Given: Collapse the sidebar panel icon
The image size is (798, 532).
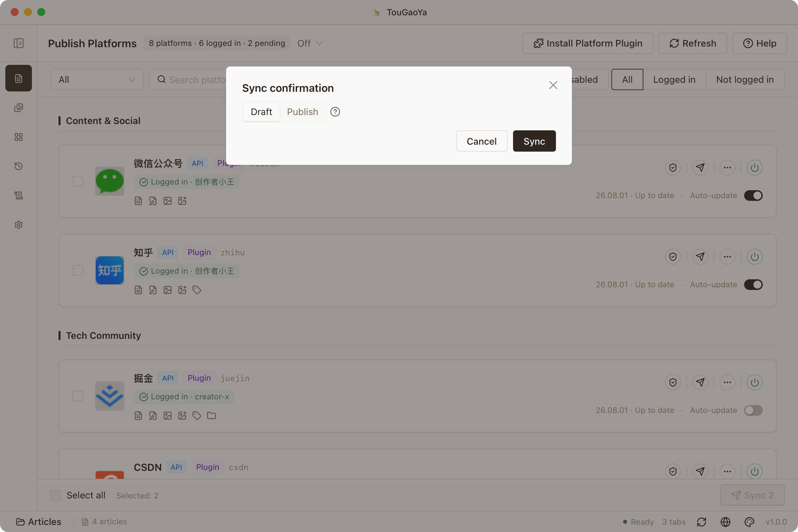Looking at the screenshot, I should pos(18,43).
